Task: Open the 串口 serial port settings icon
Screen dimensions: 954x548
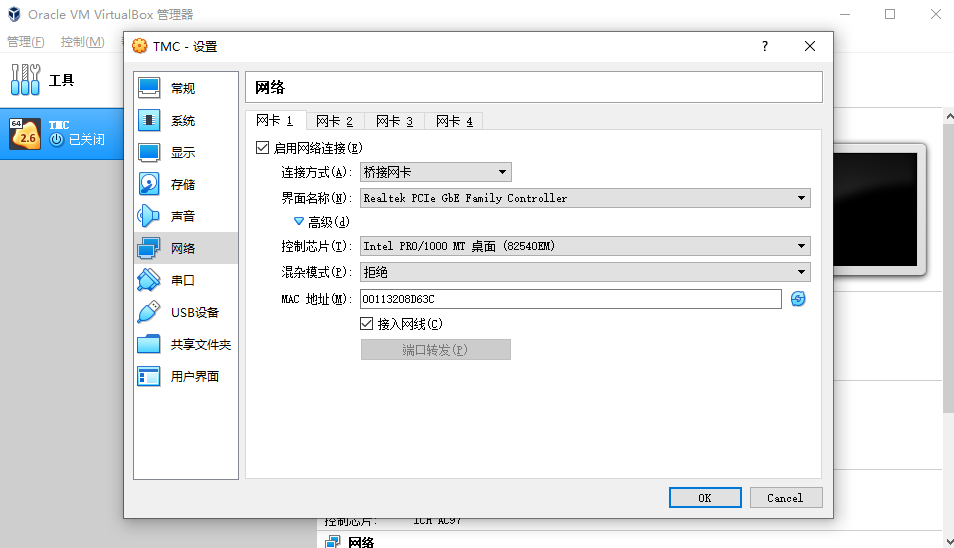Action: [x=149, y=280]
